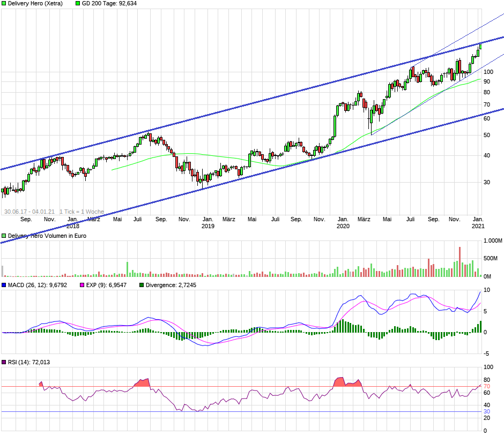Image resolution: width=504 pixels, height=436 pixels.
Task: Click the blue MACD indicator icon
Action: point(4,285)
